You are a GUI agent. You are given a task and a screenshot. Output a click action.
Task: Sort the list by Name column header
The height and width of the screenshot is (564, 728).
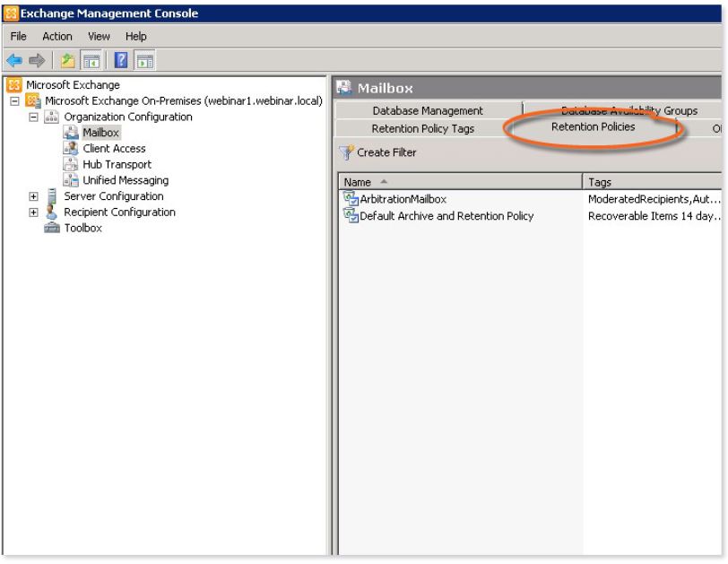point(459,182)
